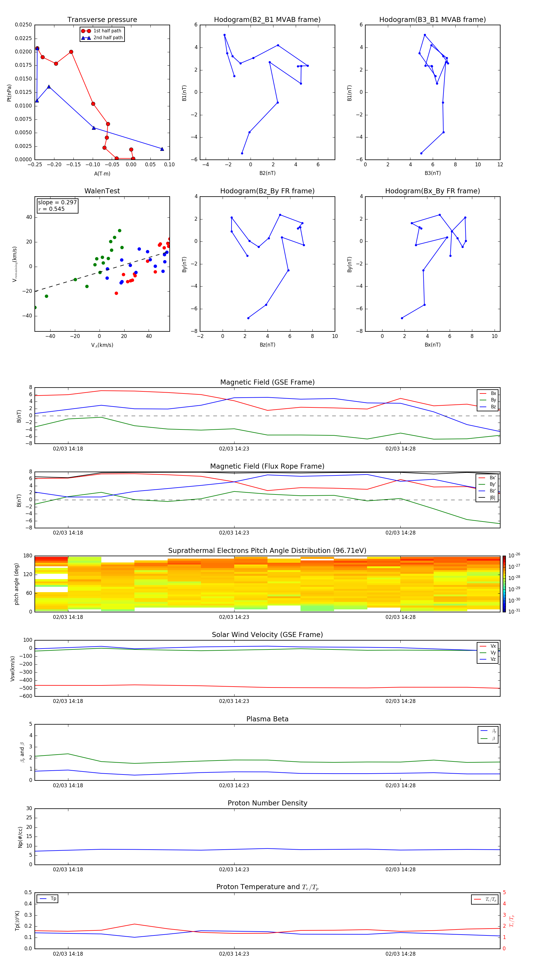The image size is (535, 980).
Task: Click the 'Bx(nT)' x-axis label
Action: coord(432,345)
